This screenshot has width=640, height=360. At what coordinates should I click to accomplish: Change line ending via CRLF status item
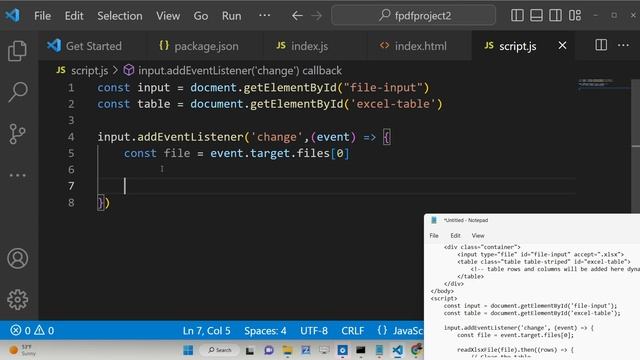pyautogui.click(x=353, y=330)
